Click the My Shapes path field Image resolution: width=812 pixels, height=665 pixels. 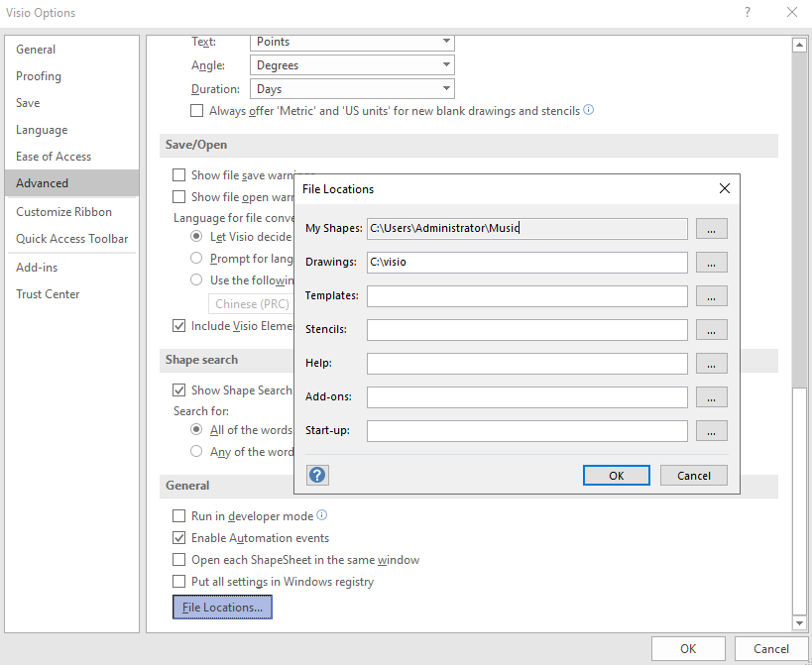click(x=527, y=229)
